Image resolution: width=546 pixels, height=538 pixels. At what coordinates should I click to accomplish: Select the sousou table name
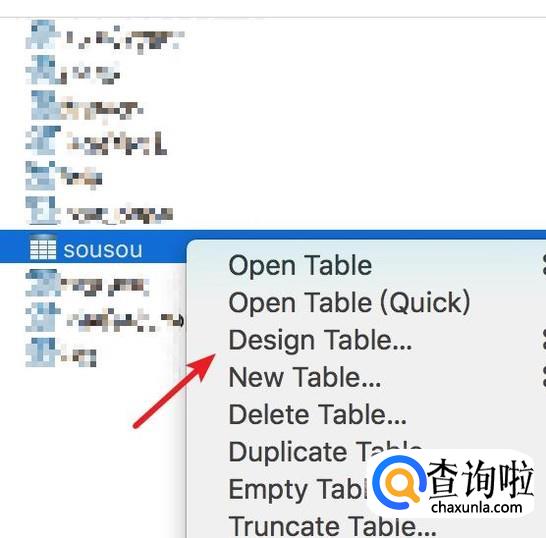103,250
